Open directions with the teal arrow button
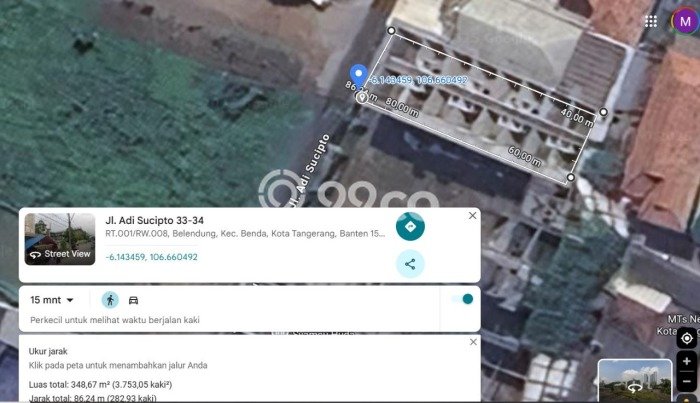The width and height of the screenshot is (700, 403). [410, 227]
